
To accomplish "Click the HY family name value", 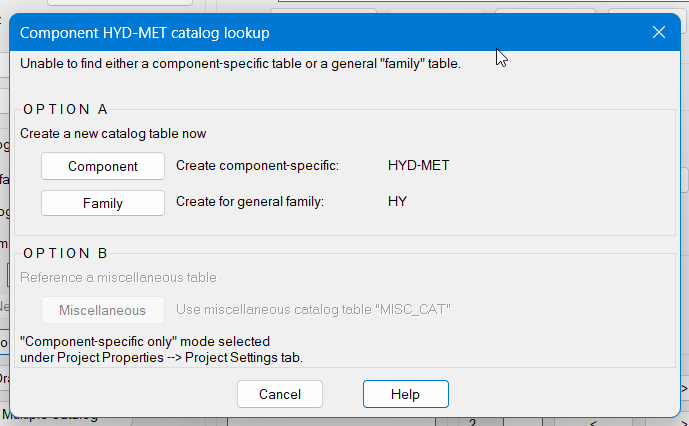I will 397,202.
